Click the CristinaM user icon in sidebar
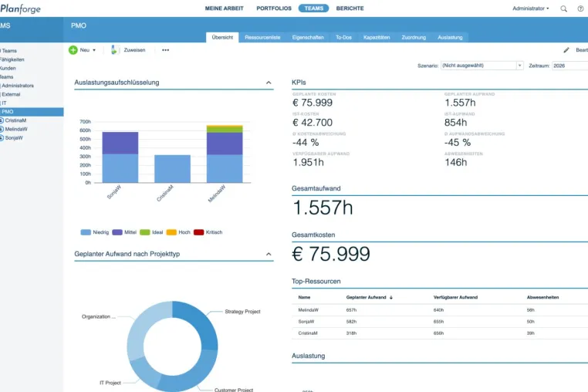This screenshot has width=588, height=392. 2,120
